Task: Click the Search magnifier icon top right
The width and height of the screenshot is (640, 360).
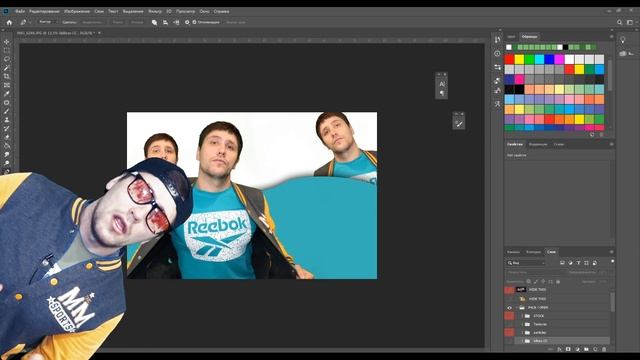Action: pyautogui.click(x=620, y=22)
